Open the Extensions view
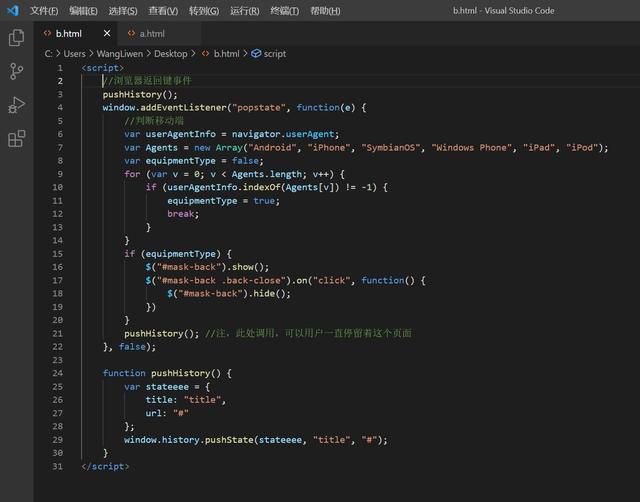 coord(16,139)
